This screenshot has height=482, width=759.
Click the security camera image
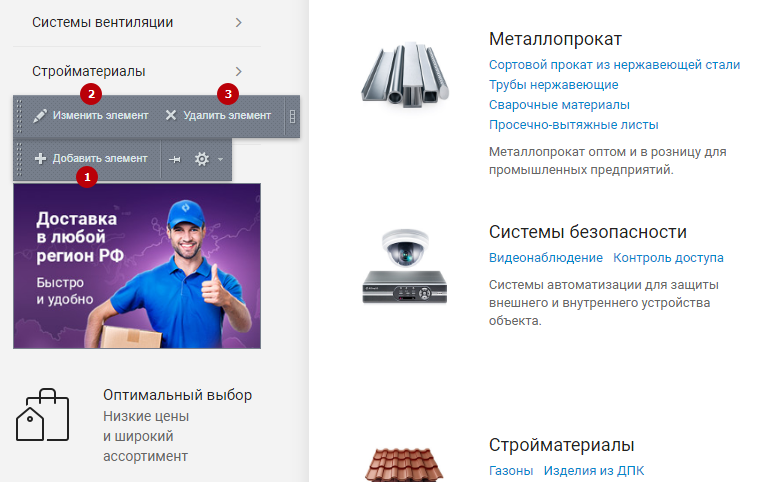405,266
